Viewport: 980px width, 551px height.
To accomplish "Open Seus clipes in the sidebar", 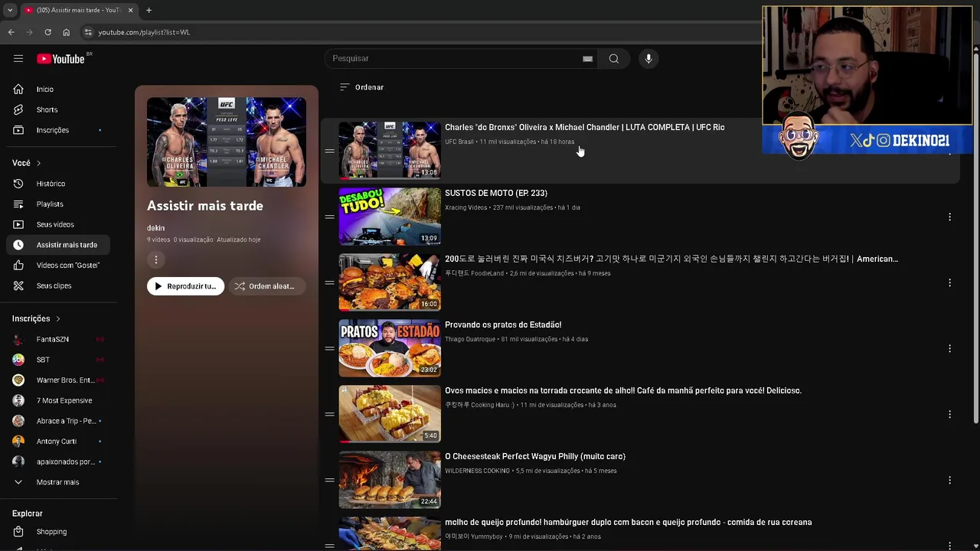I will [x=59, y=285].
